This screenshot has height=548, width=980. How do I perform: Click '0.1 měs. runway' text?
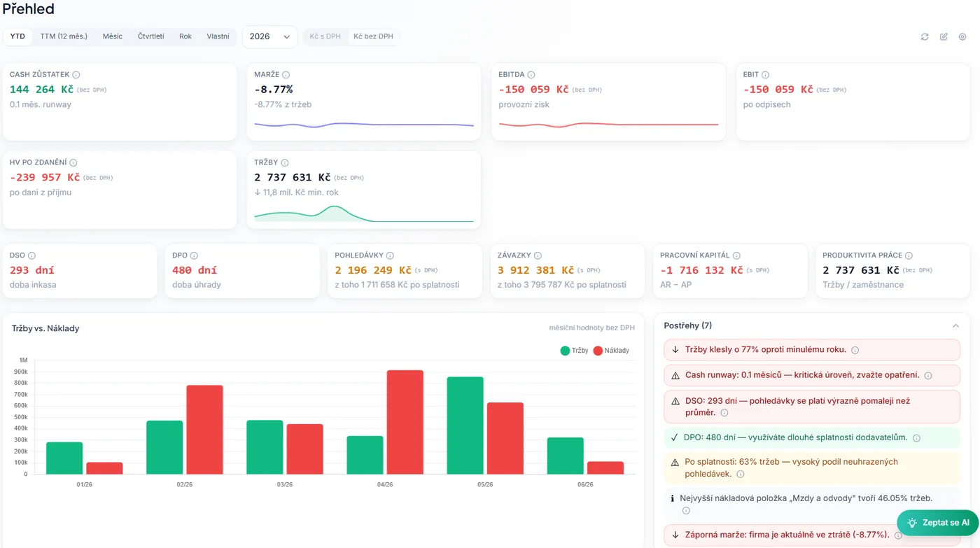click(41, 104)
